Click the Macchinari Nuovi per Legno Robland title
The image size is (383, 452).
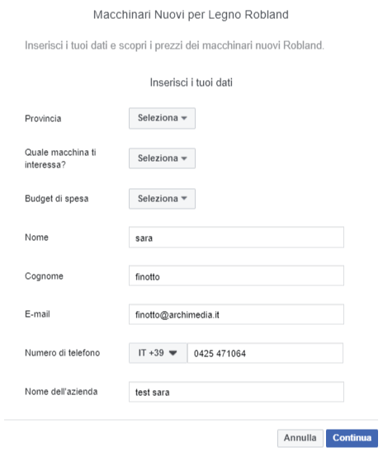(191, 15)
